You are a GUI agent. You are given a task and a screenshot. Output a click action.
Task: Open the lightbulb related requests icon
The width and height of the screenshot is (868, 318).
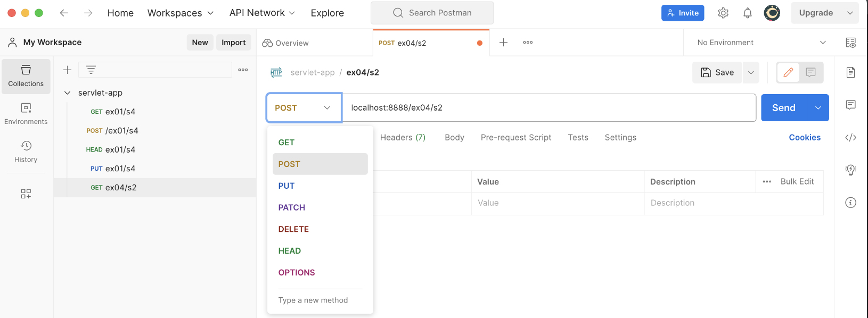(x=851, y=170)
